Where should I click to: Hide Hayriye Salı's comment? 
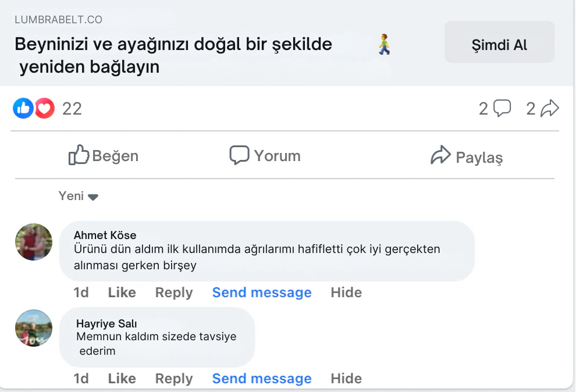(x=346, y=379)
